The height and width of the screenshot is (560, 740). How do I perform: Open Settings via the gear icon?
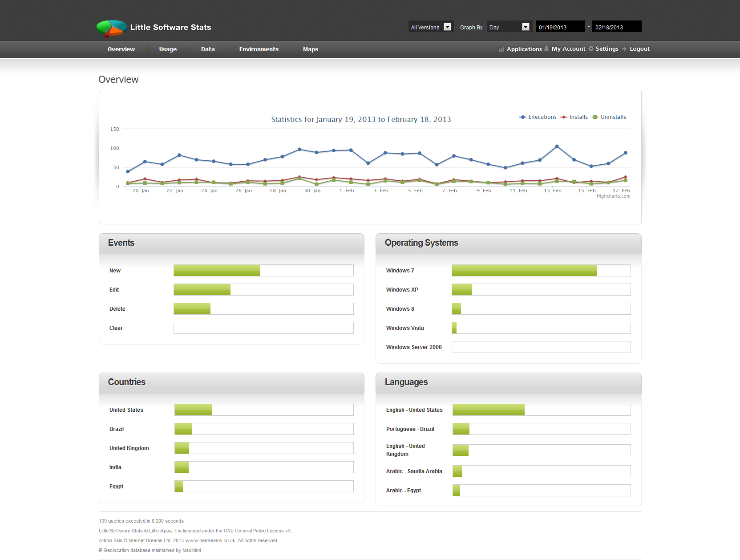(591, 49)
